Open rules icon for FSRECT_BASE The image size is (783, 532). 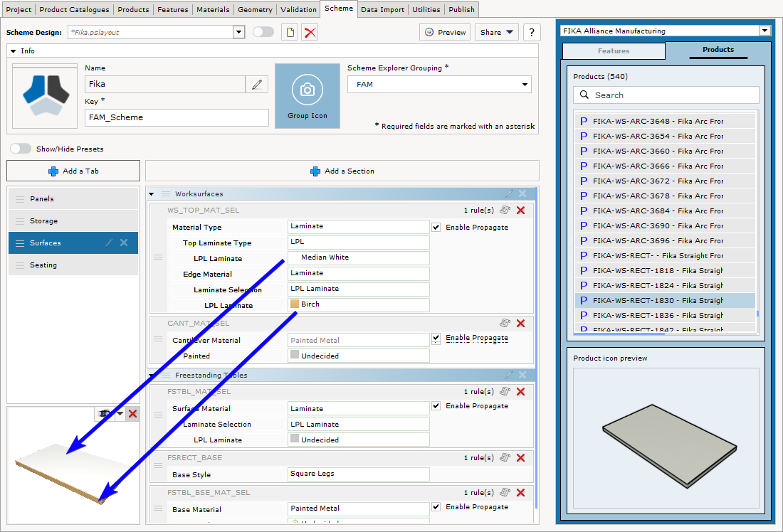505,457
